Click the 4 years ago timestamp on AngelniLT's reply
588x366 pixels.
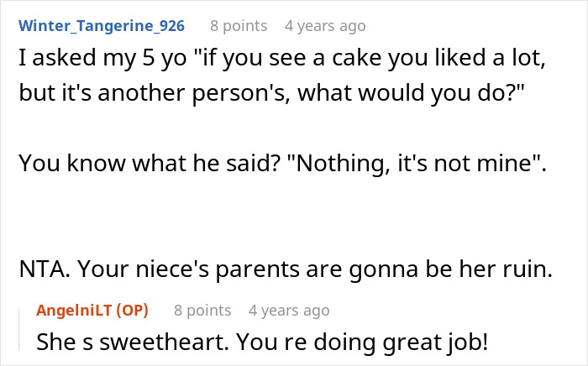pyautogui.click(x=289, y=311)
